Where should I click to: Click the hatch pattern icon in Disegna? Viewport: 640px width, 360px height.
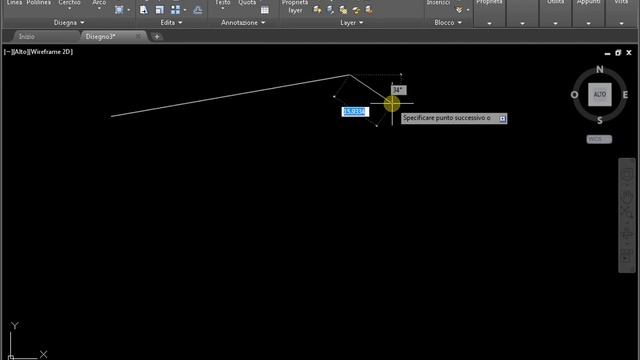[119, 10]
